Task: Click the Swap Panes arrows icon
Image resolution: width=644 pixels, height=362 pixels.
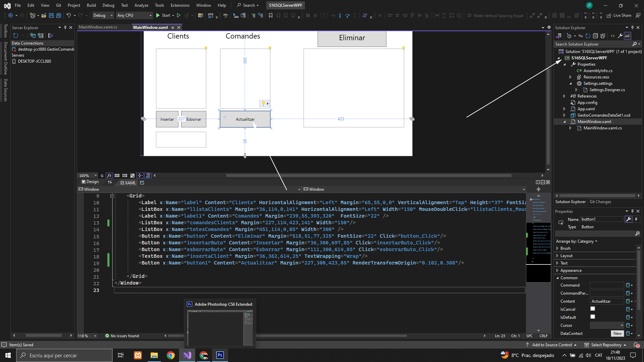Action: pyautogui.click(x=110, y=182)
